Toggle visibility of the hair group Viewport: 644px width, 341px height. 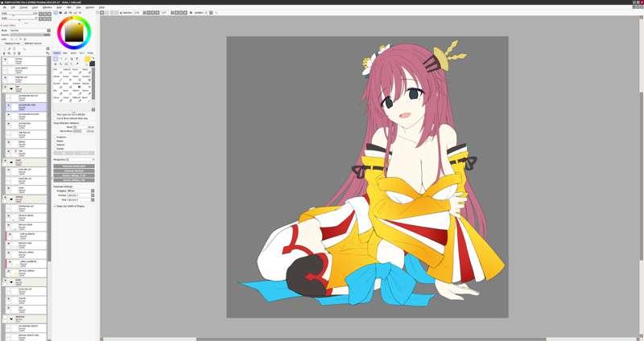click(x=6, y=87)
